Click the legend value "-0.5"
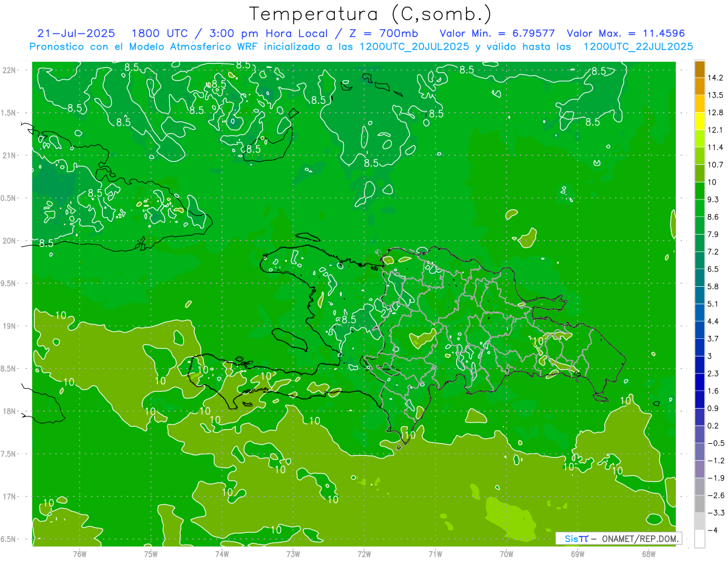This screenshot has width=728, height=562. coord(715,443)
